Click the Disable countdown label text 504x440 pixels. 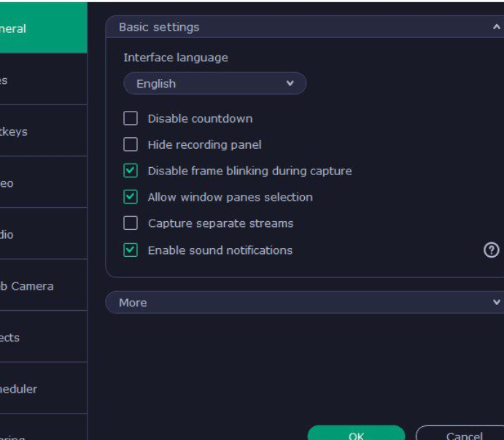200,119
